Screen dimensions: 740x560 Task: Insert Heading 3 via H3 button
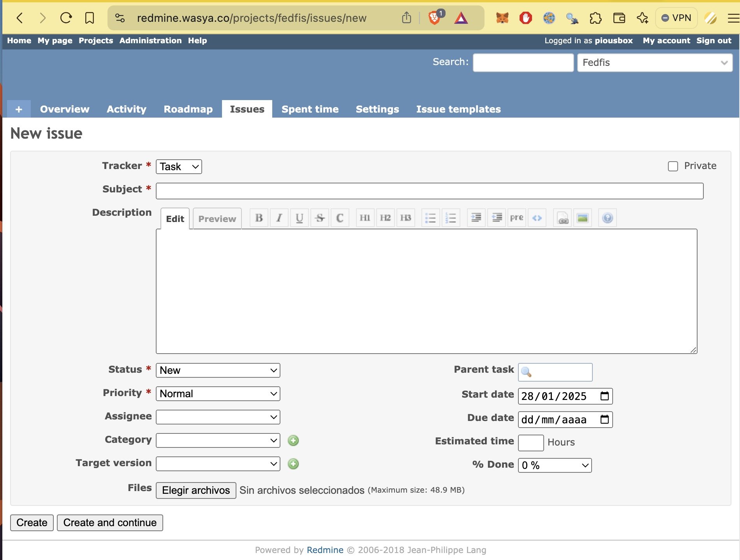[405, 218]
